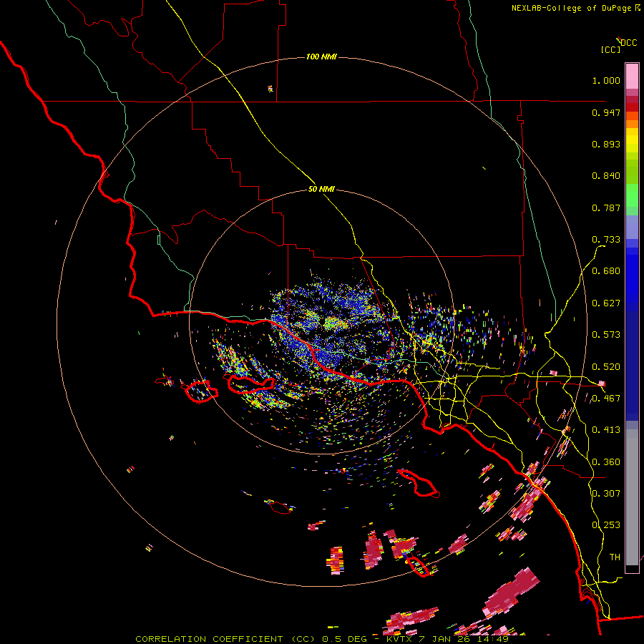Click the [CC] legend label

tap(611, 49)
